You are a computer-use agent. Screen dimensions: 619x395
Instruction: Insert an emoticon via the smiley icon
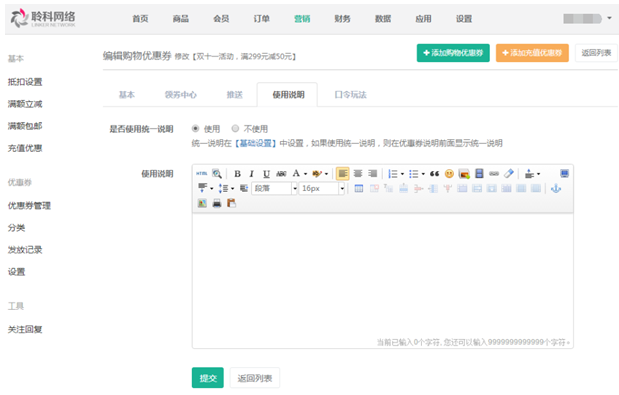coord(449,174)
